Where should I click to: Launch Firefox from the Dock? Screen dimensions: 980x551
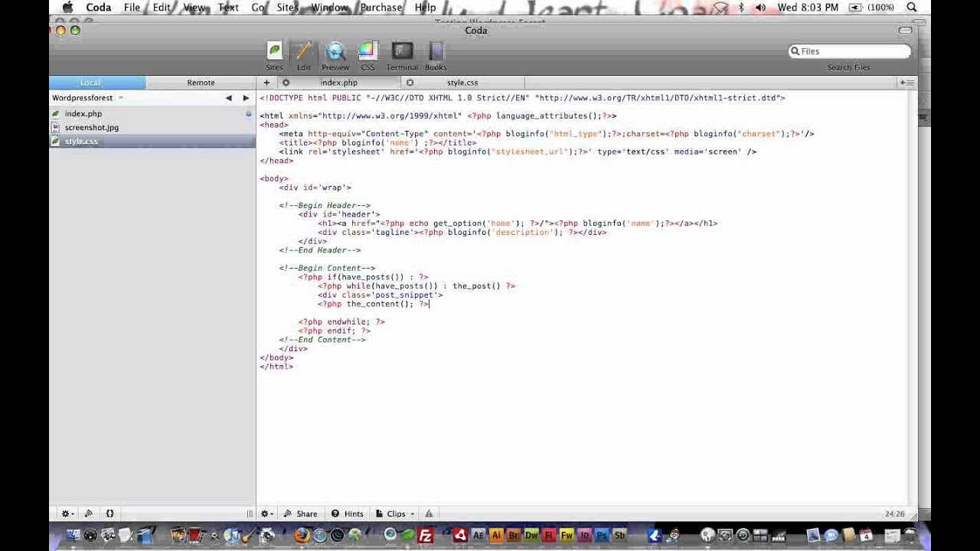[302, 536]
